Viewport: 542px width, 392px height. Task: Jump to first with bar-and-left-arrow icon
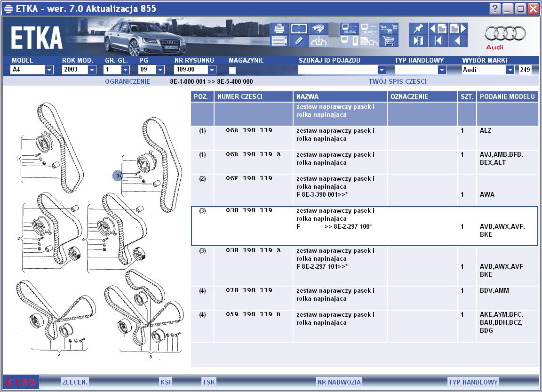[x=438, y=41]
